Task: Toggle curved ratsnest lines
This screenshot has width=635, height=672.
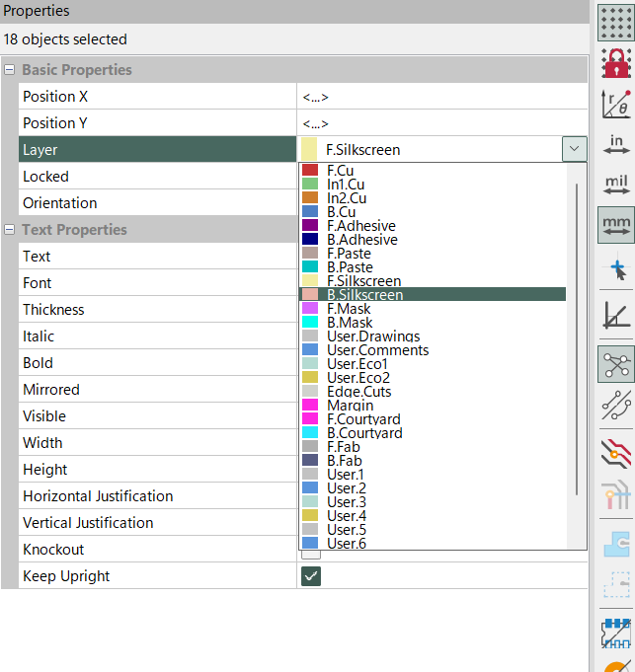Action: click(x=616, y=407)
